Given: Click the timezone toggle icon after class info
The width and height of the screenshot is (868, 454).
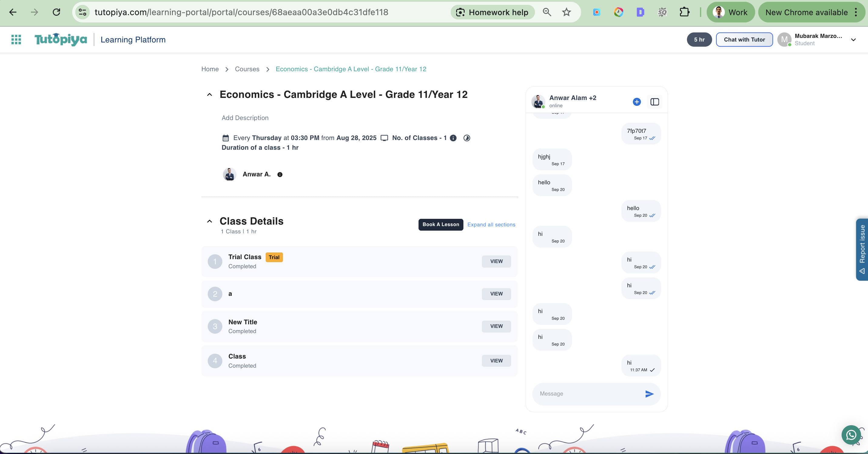Looking at the screenshot, I should tap(467, 138).
